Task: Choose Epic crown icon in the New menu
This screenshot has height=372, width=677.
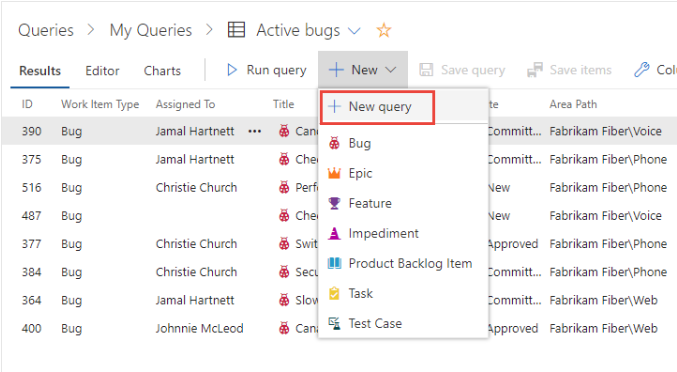Action: (335, 173)
